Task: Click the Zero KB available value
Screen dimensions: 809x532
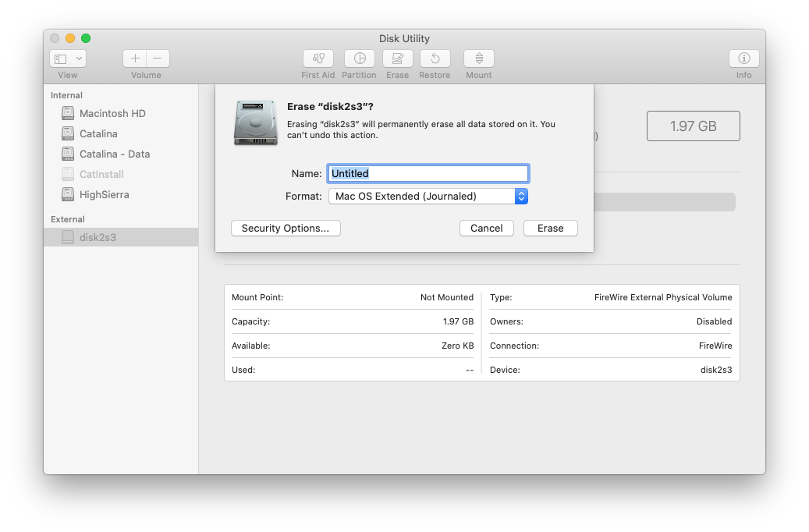Action: tap(458, 346)
